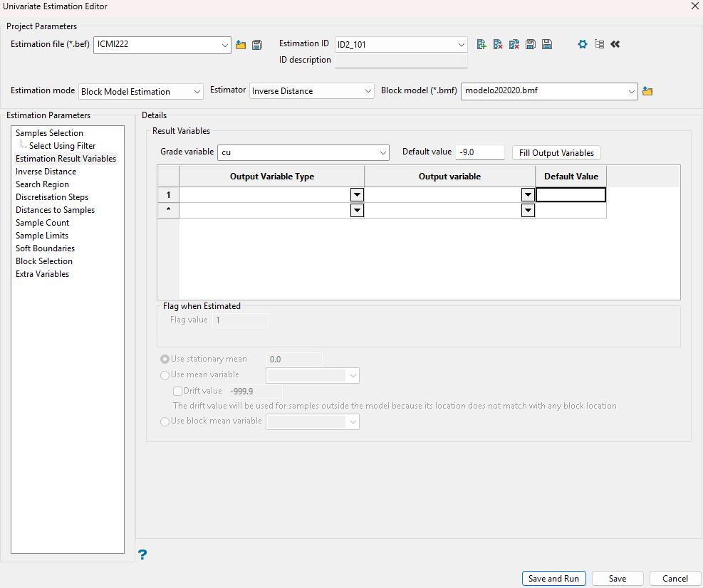Select Use block mean variable radio button
The width and height of the screenshot is (703, 588).
click(165, 421)
